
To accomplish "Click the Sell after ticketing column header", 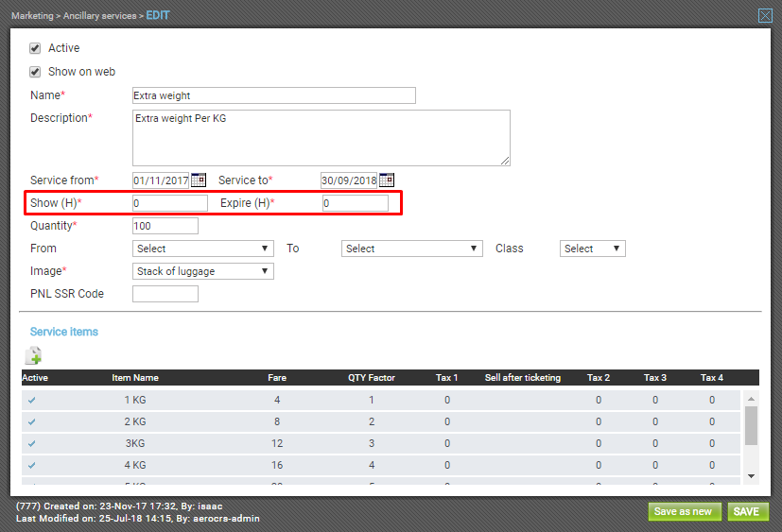I will (523, 378).
